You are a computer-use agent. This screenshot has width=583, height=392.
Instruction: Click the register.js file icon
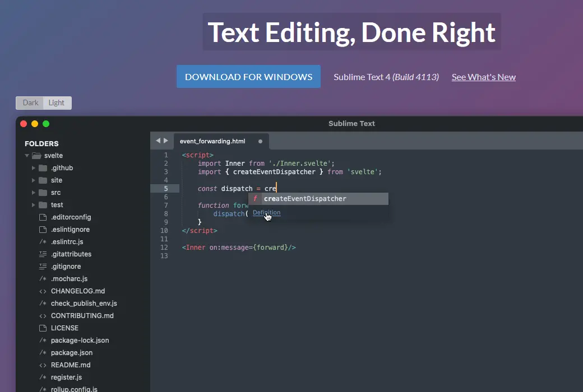coord(43,377)
